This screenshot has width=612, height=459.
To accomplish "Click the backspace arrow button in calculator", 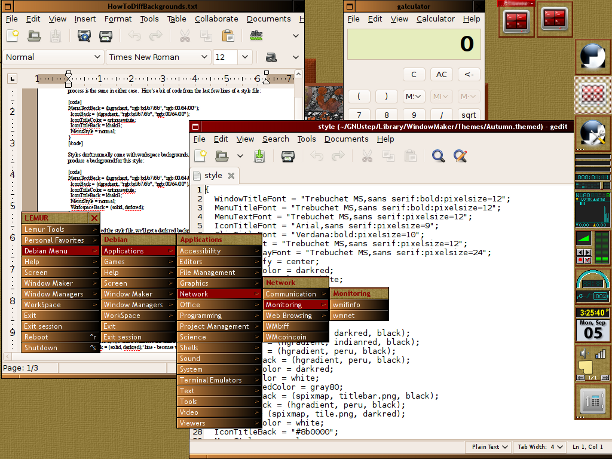I will click(468, 74).
